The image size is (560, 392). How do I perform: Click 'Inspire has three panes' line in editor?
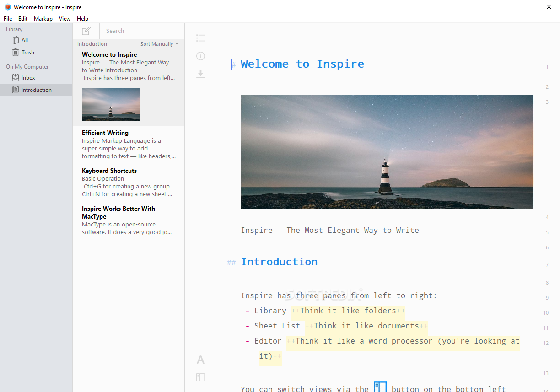339,295
